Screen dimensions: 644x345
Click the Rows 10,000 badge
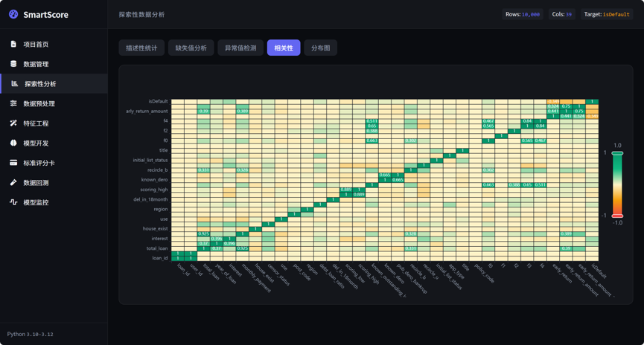[x=523, y=14]
